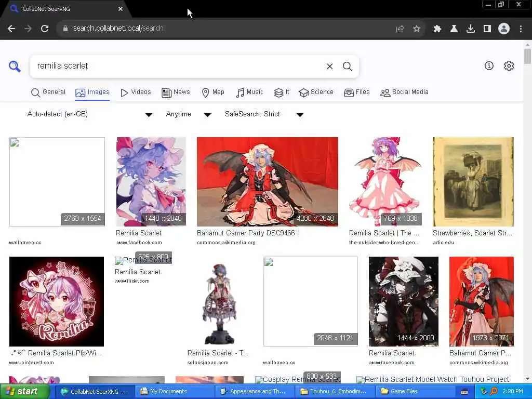Switch to My Documents taskbar window
532x399 pixels.
coord(176,392)
